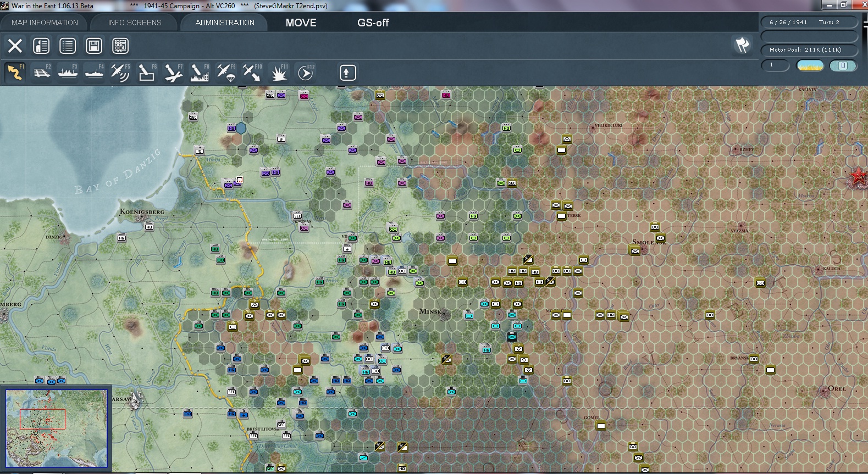Screen dimensions: 868x474
Task: Click the Smolensk city label on map
Action: click(649, 242)
